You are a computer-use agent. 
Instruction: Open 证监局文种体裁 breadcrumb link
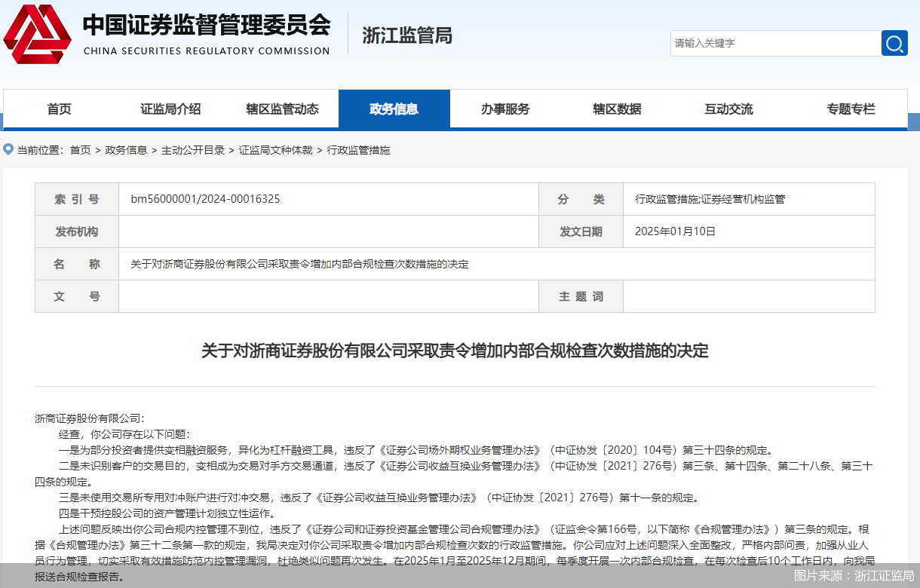(x=276, y=150)
